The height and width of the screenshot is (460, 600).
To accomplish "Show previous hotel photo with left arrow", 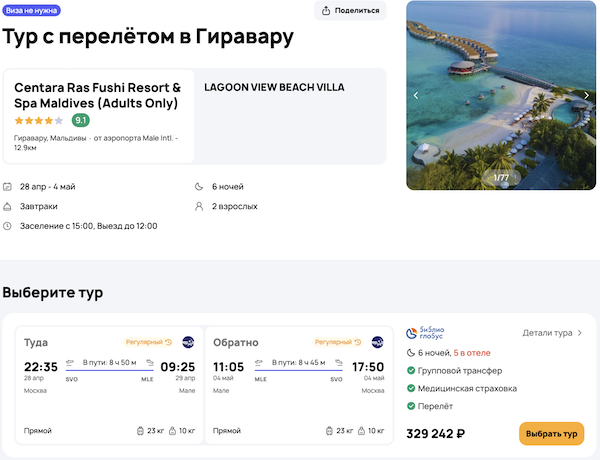I will point(417,96).
